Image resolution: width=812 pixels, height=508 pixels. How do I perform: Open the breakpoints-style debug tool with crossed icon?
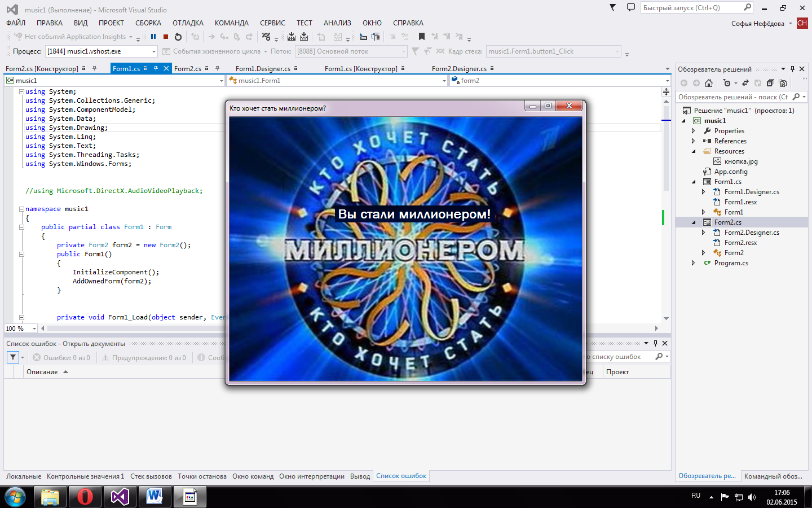tap(266, 37)
